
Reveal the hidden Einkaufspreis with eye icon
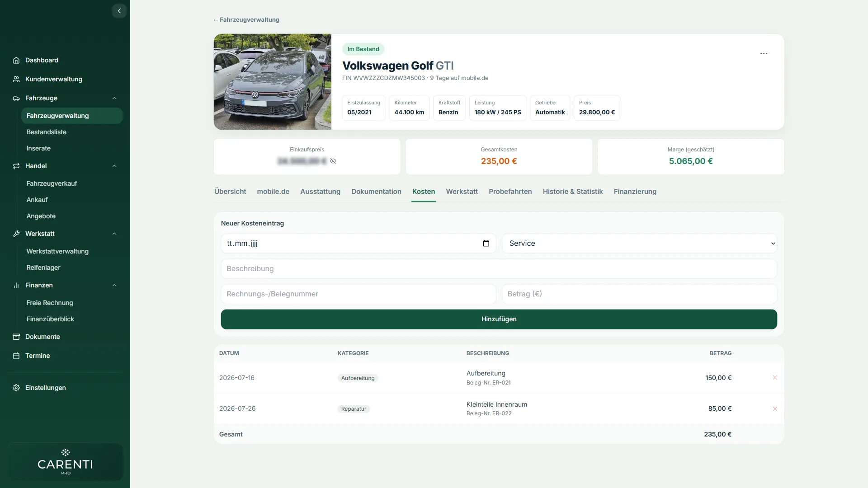tap(333, 161)
